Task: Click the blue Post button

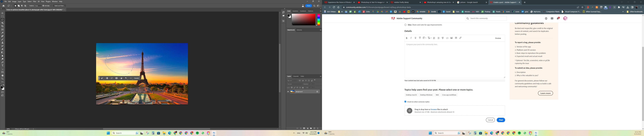Action: (501, 120)
